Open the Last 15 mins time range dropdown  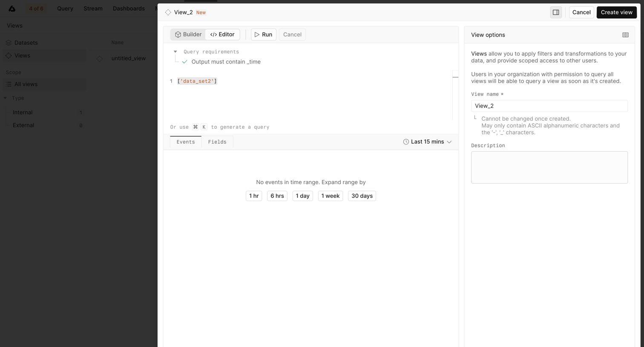(x=427, y=142)
